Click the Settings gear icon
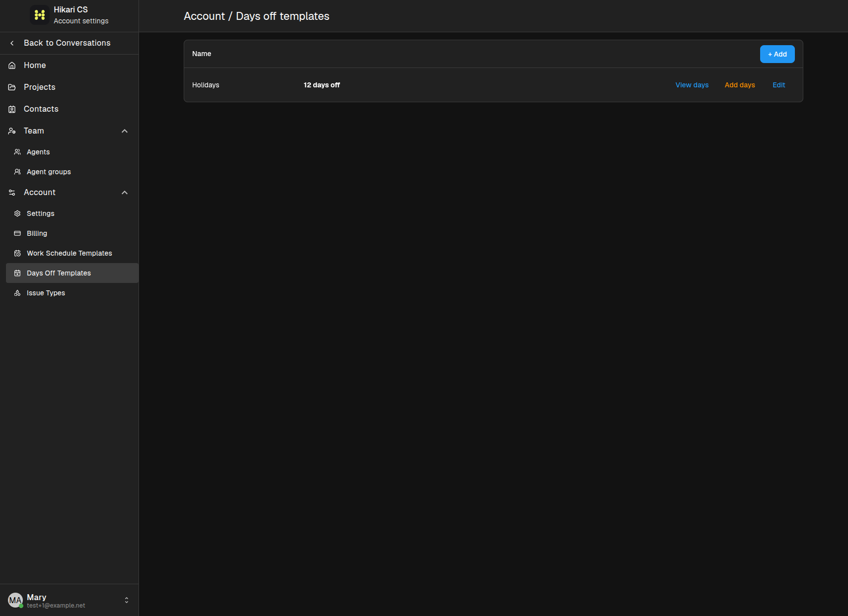 [17, 213]
